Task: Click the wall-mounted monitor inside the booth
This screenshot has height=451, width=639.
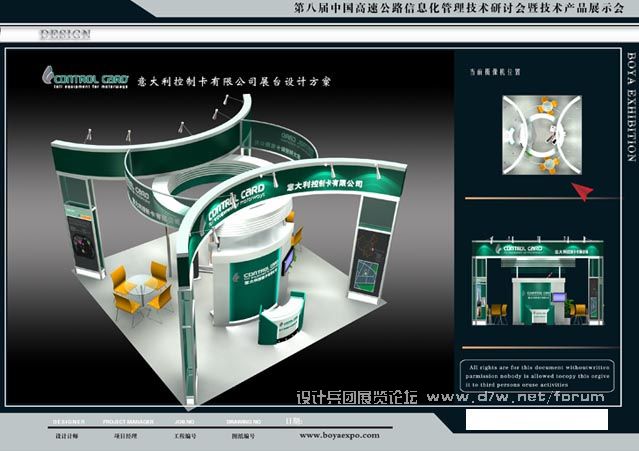Action: 288,262
